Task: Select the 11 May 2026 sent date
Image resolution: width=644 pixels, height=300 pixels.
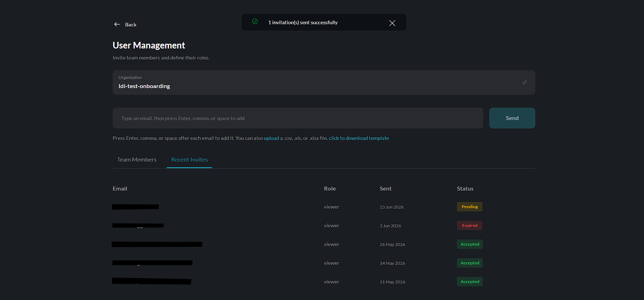Action: (x=392, y=282)
